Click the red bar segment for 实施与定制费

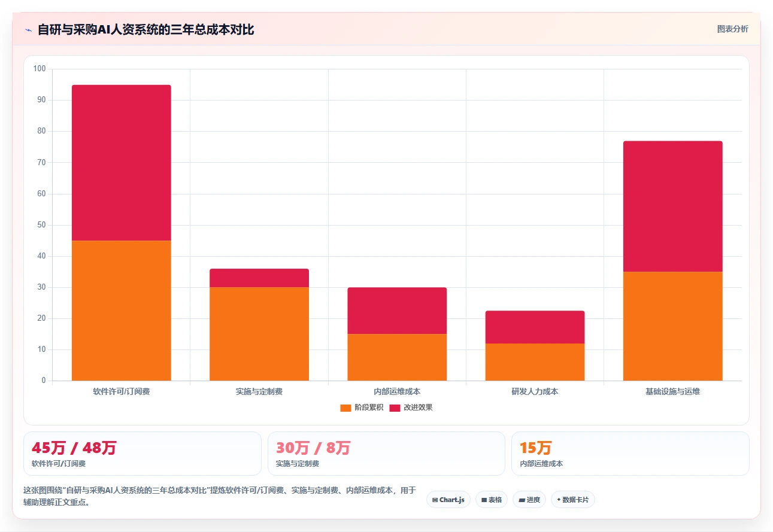259,278
